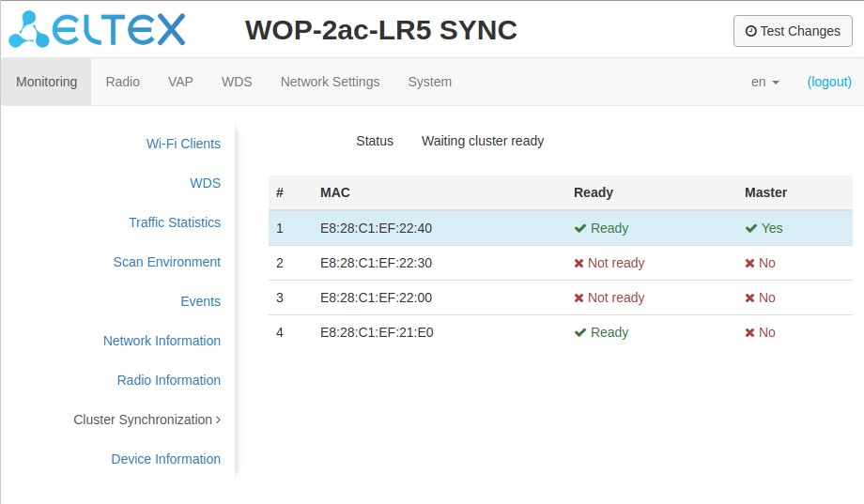
Task: Click the green Ready checkmark in row 4
Action: click(x=580, y=332)
